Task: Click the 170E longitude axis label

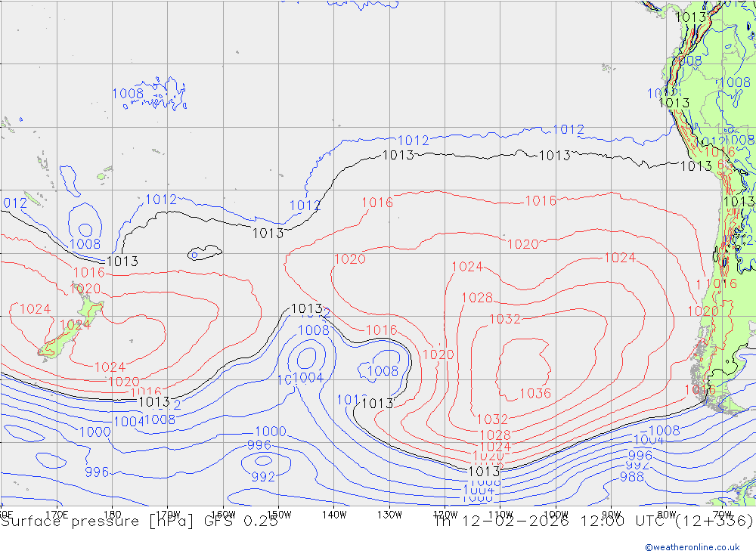Action: tap(57, 514)
